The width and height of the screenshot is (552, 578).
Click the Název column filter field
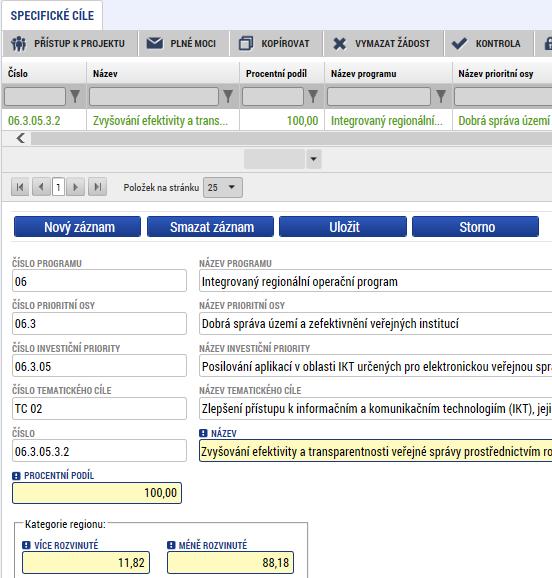154,97
